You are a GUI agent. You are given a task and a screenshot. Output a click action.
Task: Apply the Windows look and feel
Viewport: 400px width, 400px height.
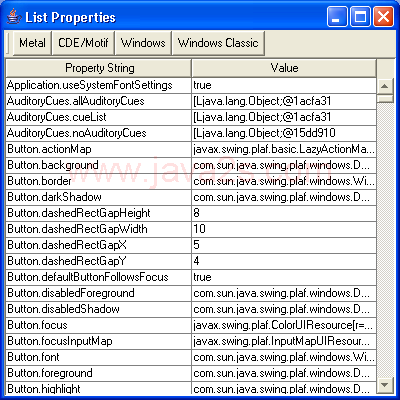(143, 43)
